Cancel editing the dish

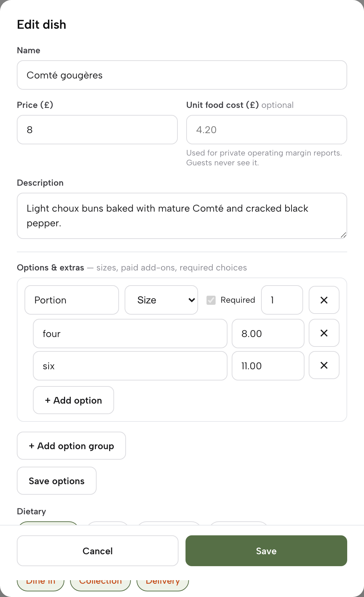tap(98, 551)
